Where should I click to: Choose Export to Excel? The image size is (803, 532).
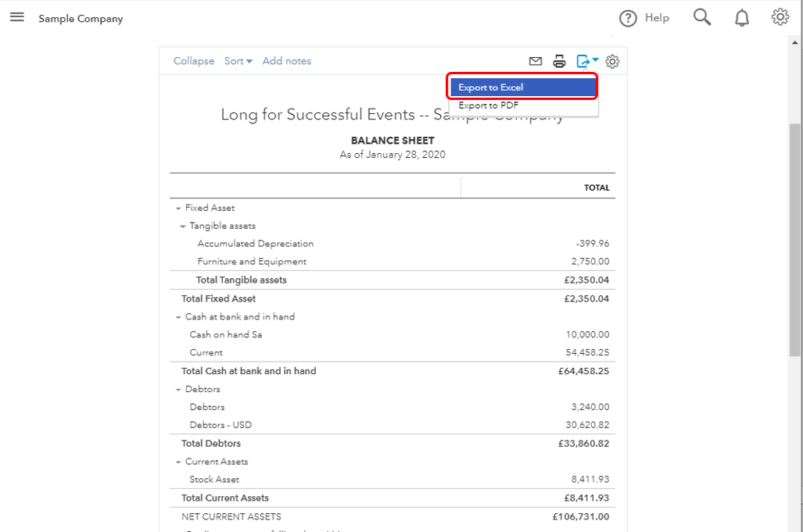[x=523, y=87]
